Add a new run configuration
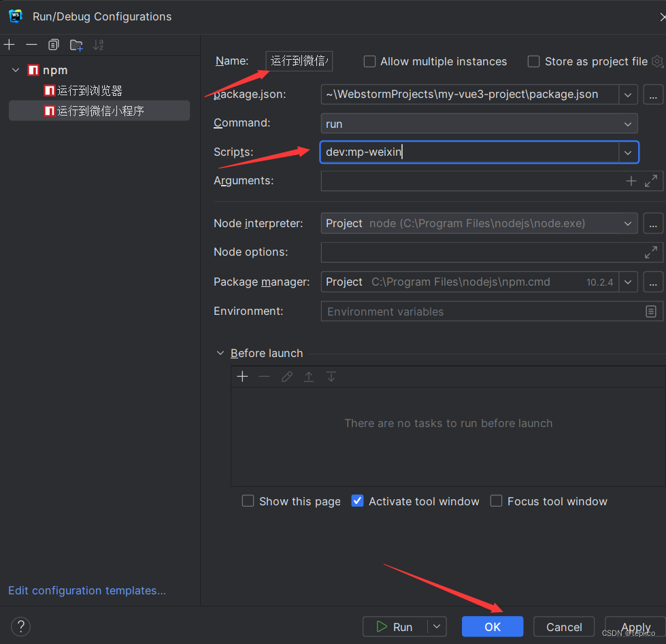This screenshot has height=644, width=666. coord(10,45)
